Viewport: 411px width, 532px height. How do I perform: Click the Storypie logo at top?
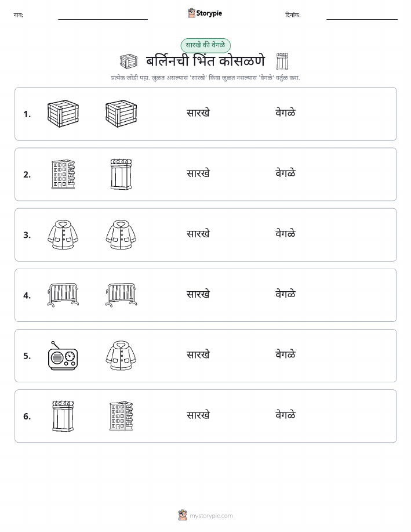[205, 13]
